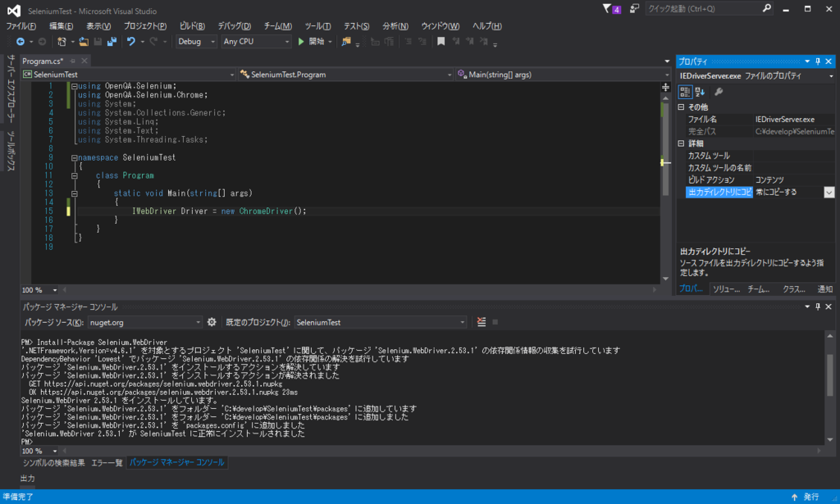Click the Open File folder icon
The height and width of the screenshot is (504, 840).
click(84, 41)
